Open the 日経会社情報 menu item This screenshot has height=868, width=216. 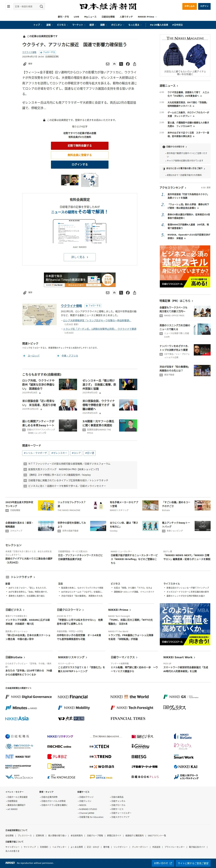108,16
